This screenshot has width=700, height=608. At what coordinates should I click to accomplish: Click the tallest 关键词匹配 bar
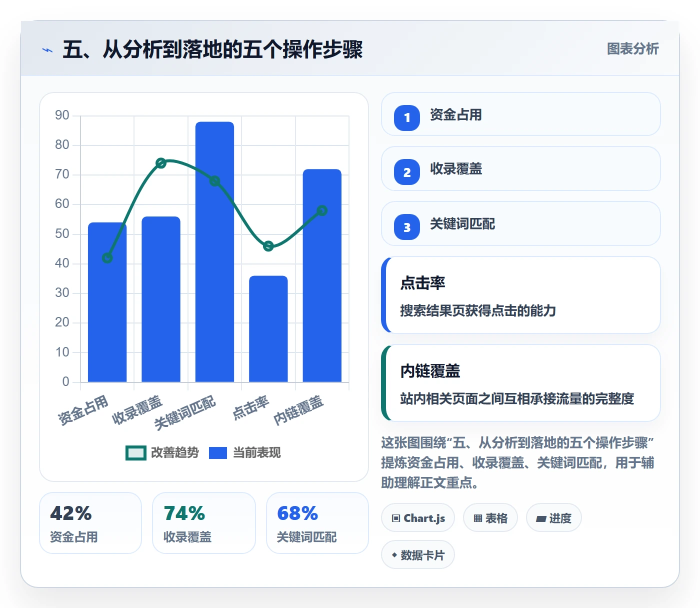click(214, 252)
